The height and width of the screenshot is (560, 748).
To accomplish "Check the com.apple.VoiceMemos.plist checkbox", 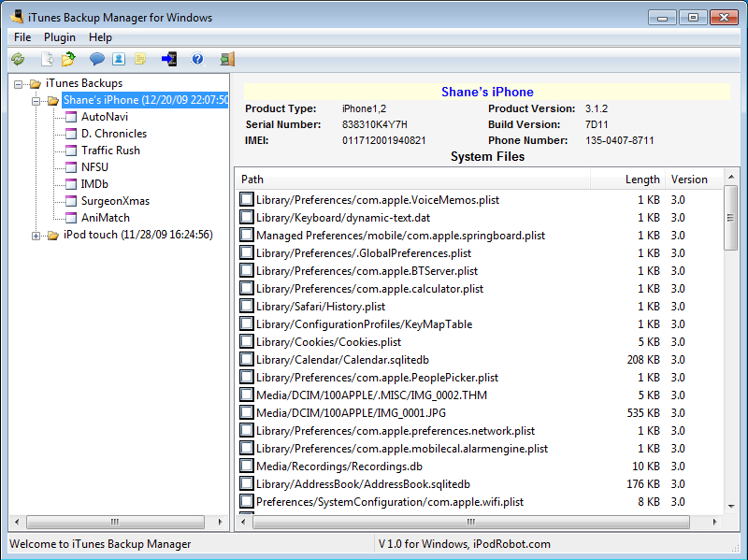I will click(x=247, y=199).
